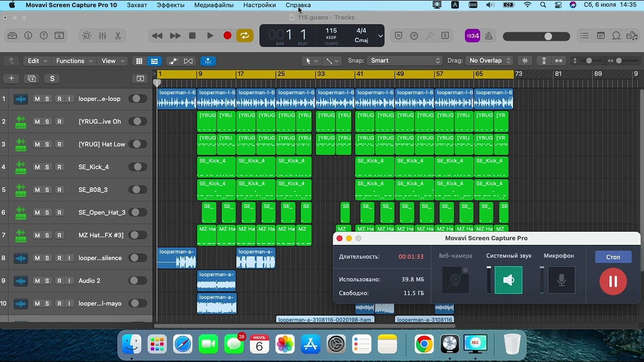The width and height of the screenshot is (644, 362).
Task: Open the Drag No Overlap dropdown
Action: click(x=489, y=61)
